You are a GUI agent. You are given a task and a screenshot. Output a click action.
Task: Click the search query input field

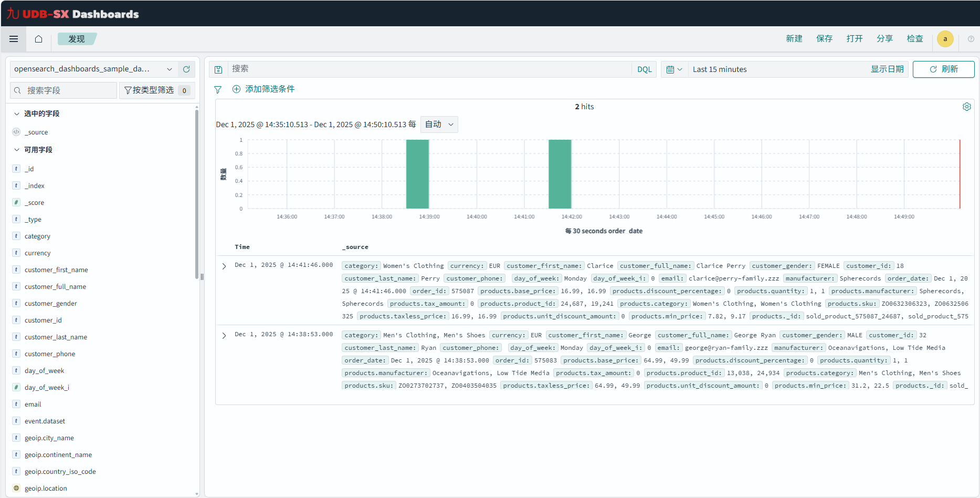[x=429, y=69]
